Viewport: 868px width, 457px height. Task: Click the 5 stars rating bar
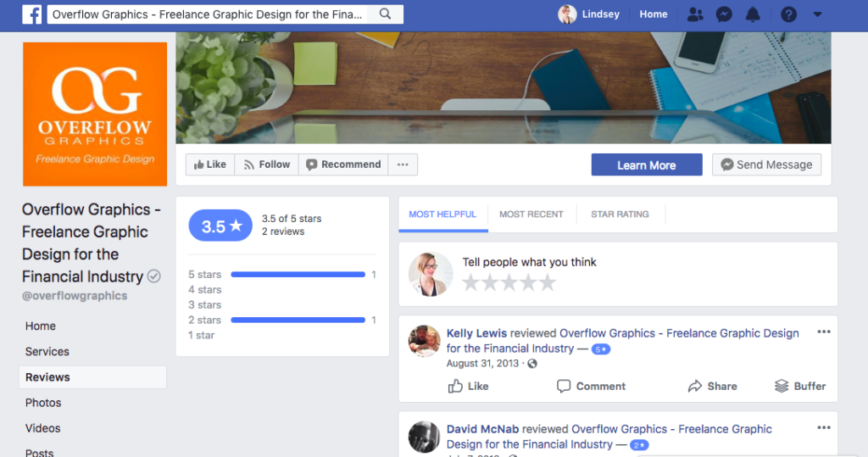coord(298,274)
